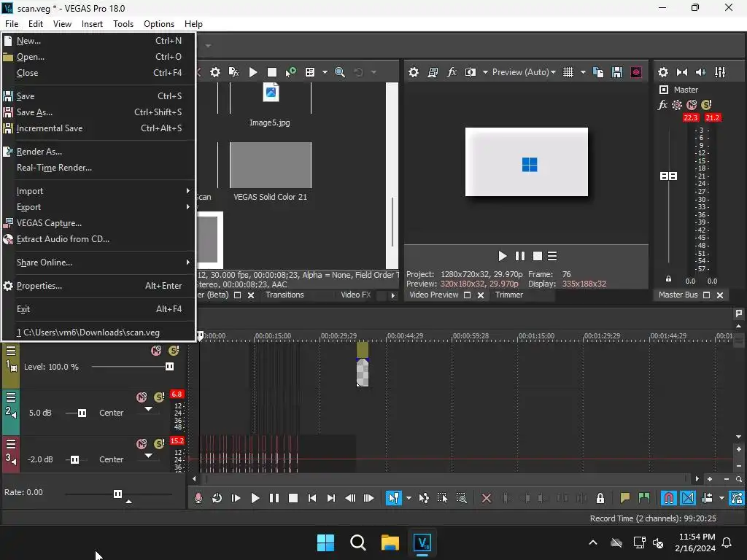Insert Marker with yellow flag icon
Image resolution: width=747 pixels, height=560 pixels.
click(625, 498)
